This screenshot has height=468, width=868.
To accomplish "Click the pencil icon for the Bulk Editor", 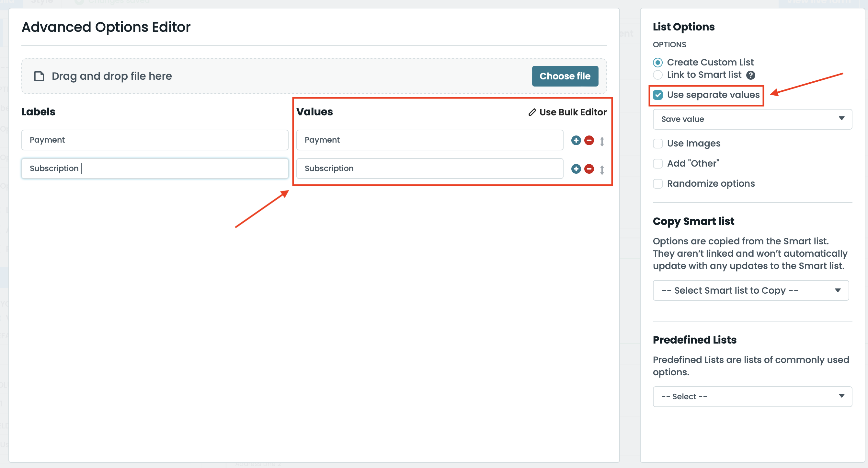I will [532, 112].
